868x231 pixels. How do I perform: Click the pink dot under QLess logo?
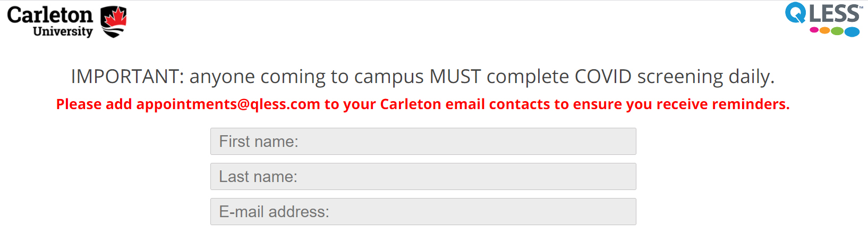point(814,30)
